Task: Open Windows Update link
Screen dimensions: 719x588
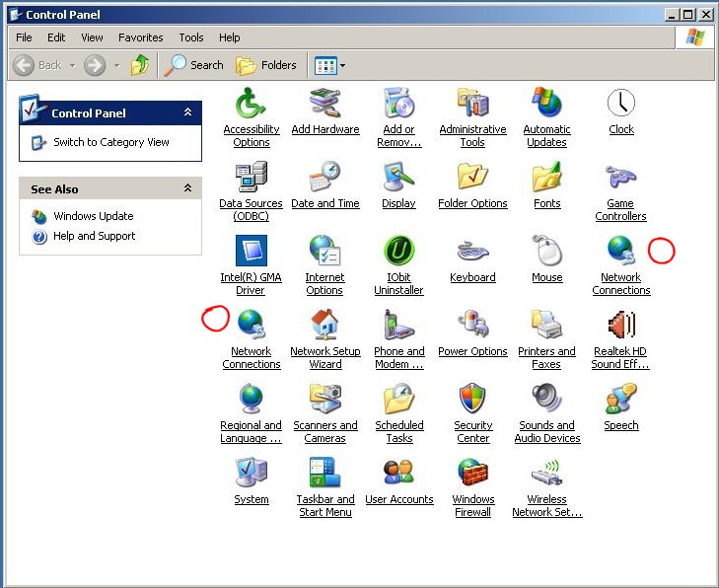Action: point(93,216)
